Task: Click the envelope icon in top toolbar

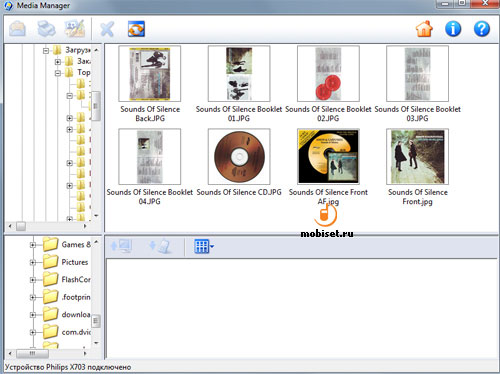Action: 17,29
